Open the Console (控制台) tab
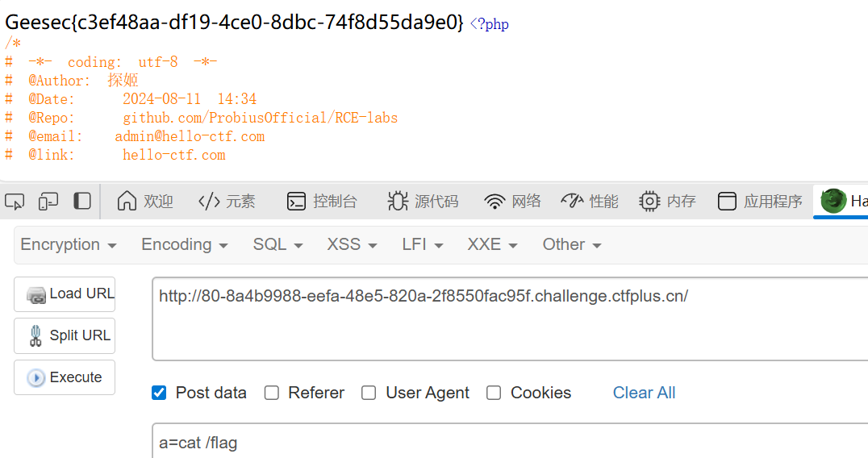 [x=322, y=202]
